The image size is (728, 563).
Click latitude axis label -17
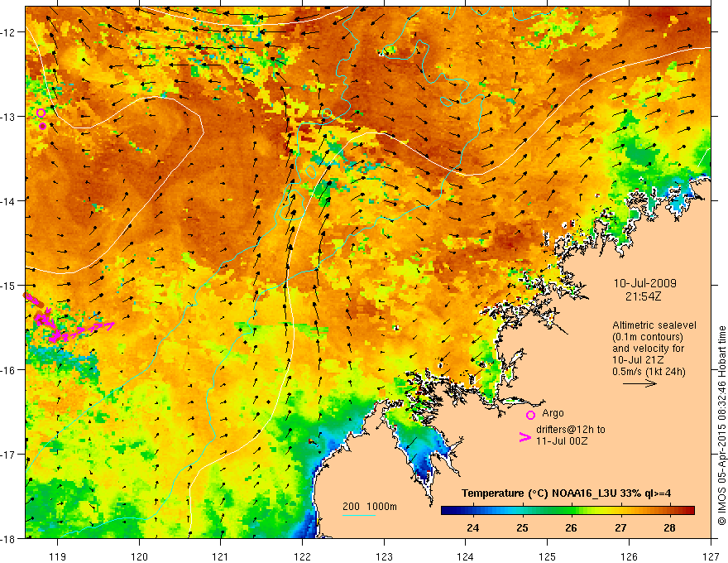pyautogui.click(x=8, y=454)
